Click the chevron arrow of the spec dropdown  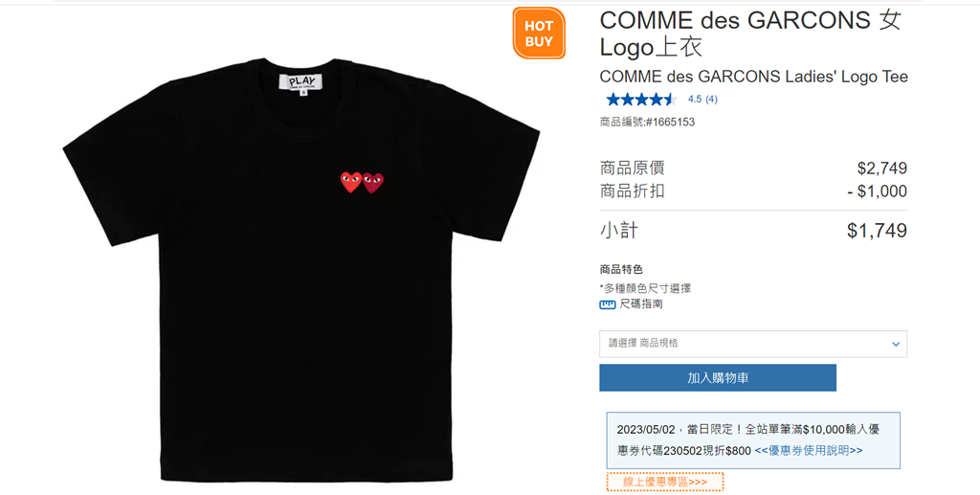coord(896,344)
